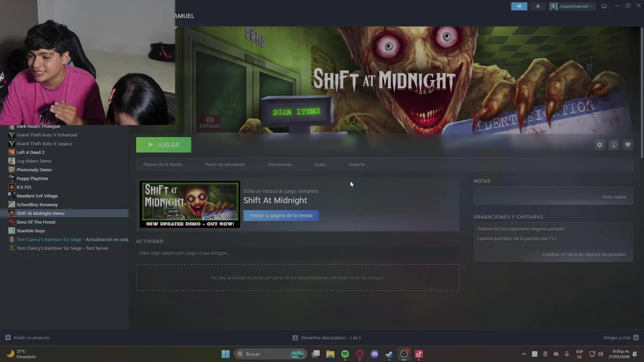
Task: Select R.E.P.O. in library list
Action: tap(24, 187)
